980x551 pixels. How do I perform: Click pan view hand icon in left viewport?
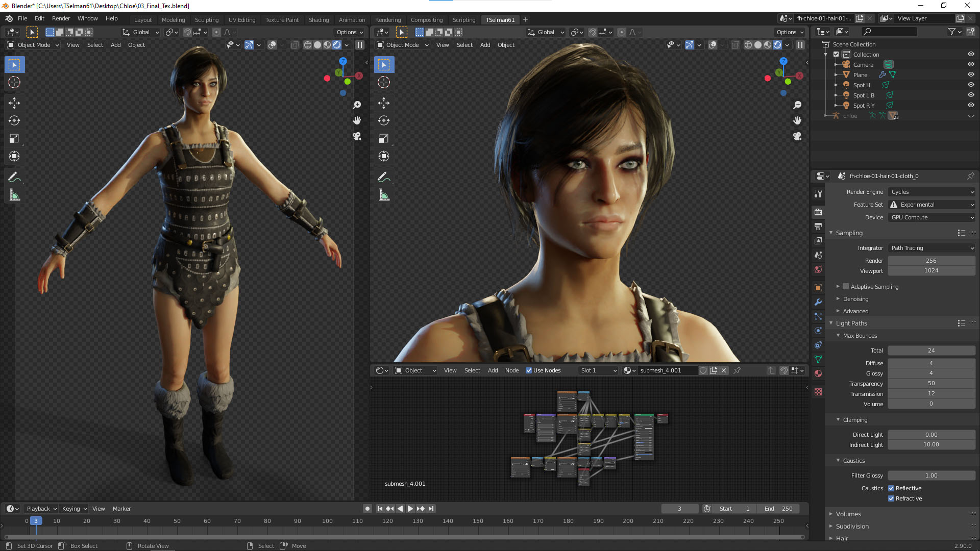coord(357,120)
